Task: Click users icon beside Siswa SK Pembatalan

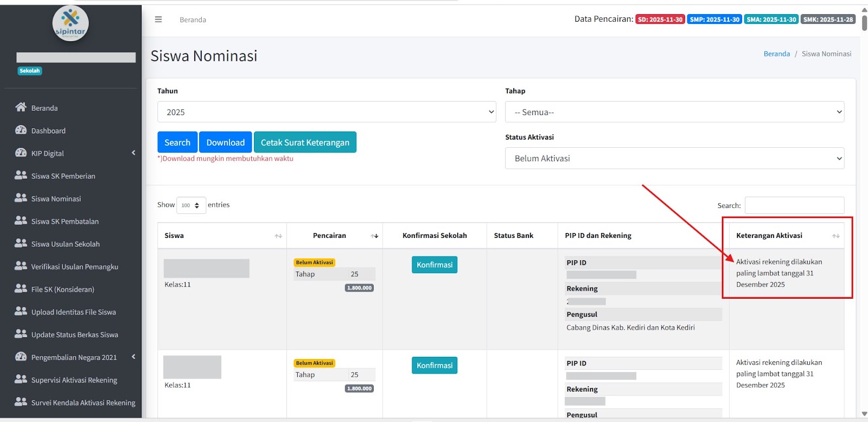Action: (21, 221)
